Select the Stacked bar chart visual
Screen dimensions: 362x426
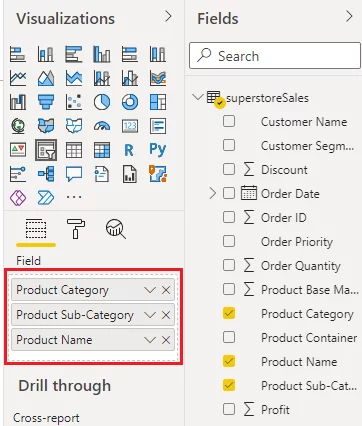(x=18, y=54)
